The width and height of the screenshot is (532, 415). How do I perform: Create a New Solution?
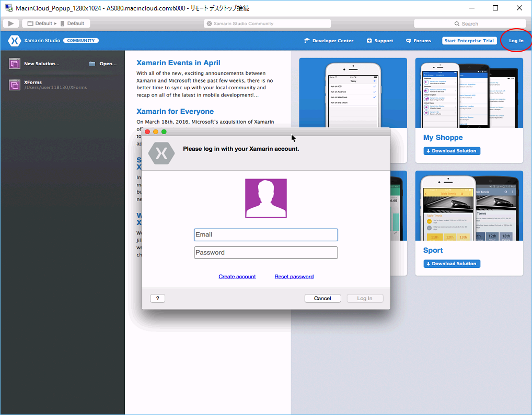click(x=41, y=64)
